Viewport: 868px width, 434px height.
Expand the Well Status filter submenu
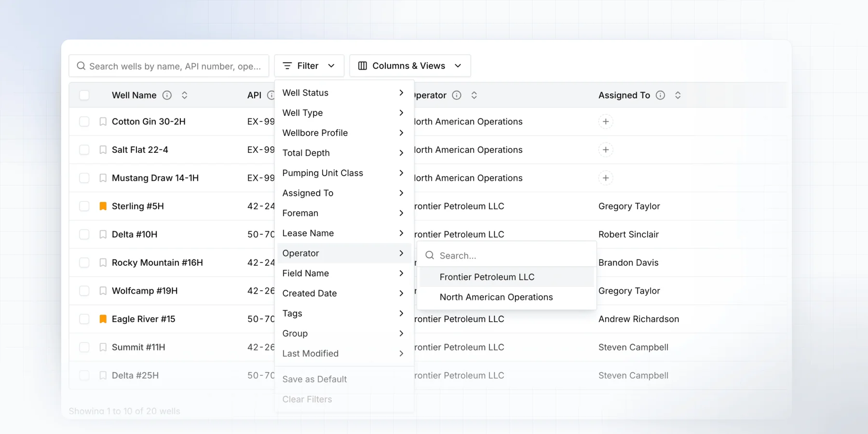tap(344, 93)
